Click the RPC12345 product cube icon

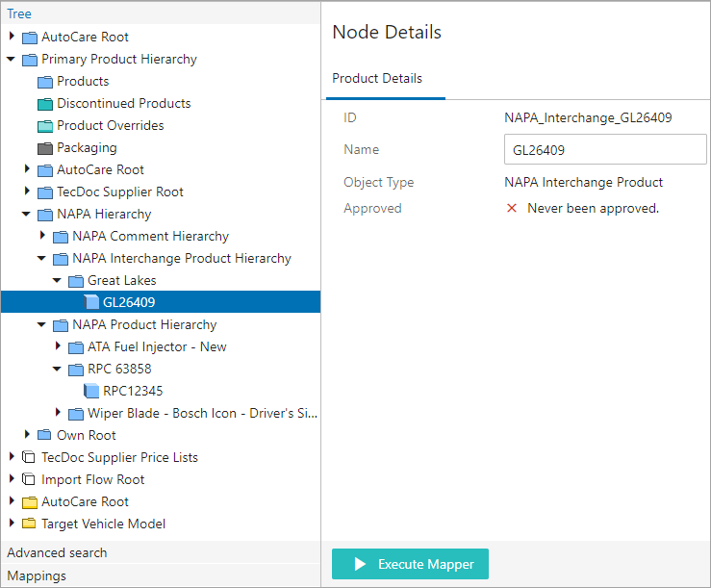tap(91, 391)
